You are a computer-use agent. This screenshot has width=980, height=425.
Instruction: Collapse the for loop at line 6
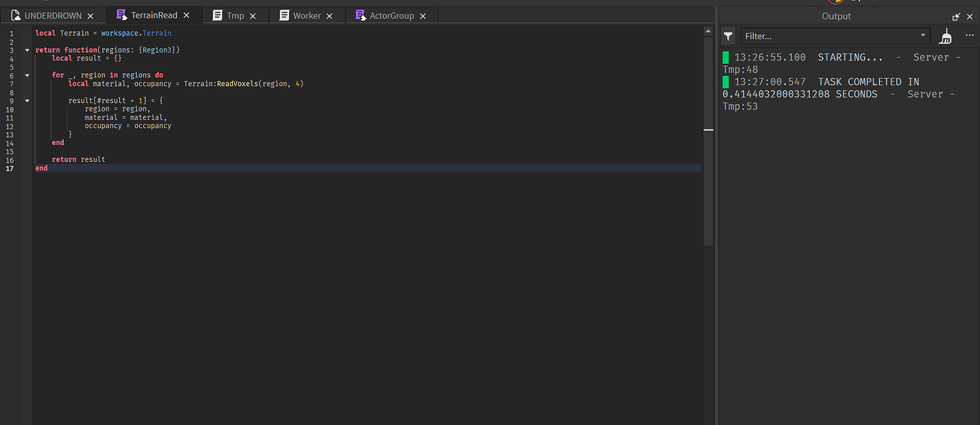(x=27, y=75)
